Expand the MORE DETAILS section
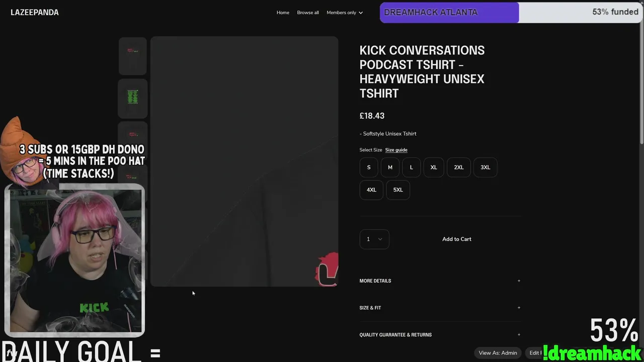This screenshot has height=362, width=644. click(440, 281)
